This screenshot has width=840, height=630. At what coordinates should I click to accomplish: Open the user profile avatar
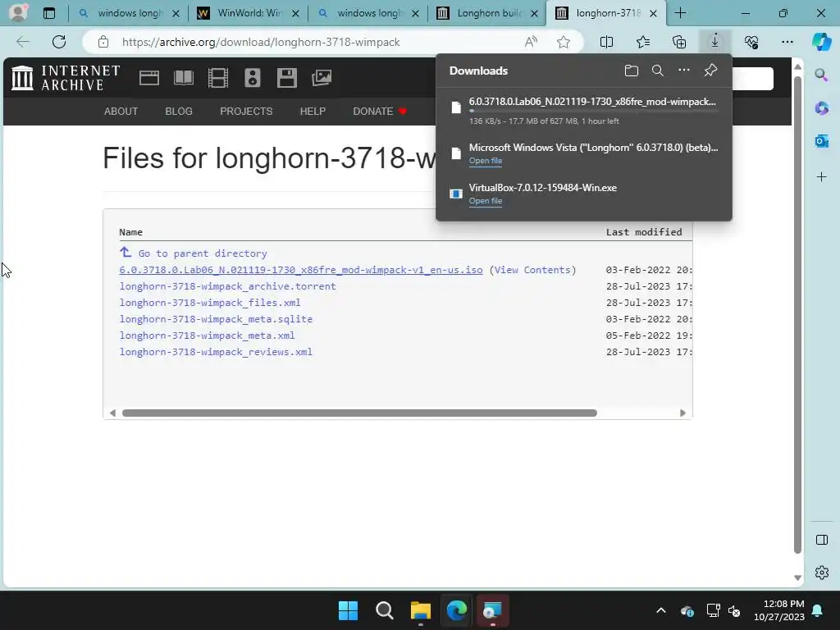point(18,13)
